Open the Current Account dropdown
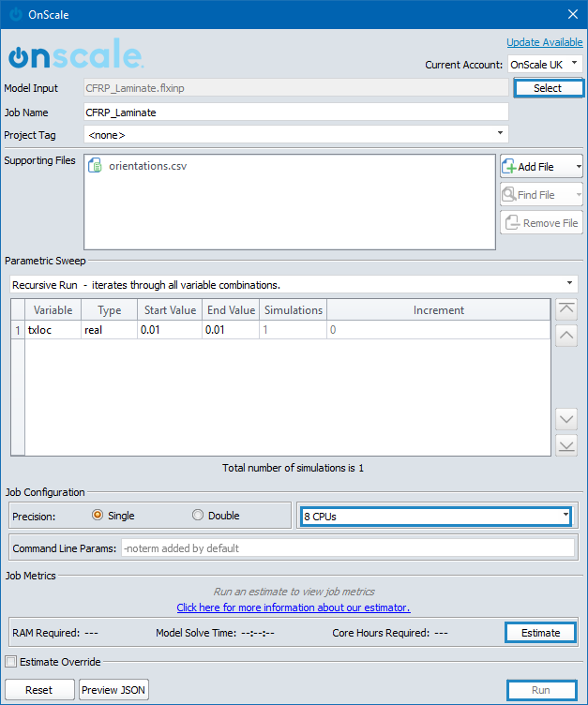 point(544,65)
